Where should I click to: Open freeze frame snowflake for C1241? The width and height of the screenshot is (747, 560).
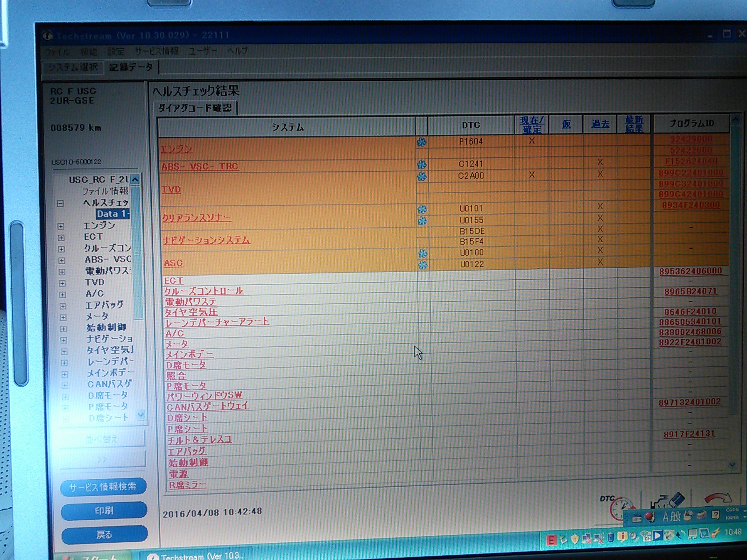point(422,164)
